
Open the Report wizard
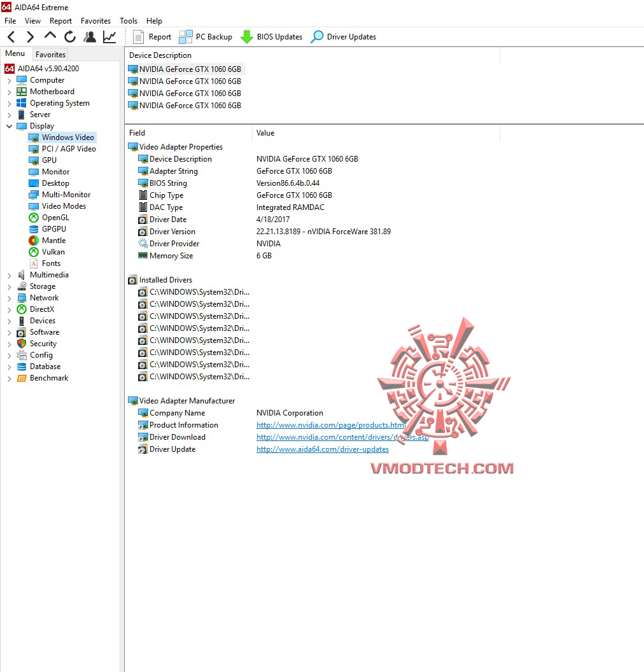point(151,37)
